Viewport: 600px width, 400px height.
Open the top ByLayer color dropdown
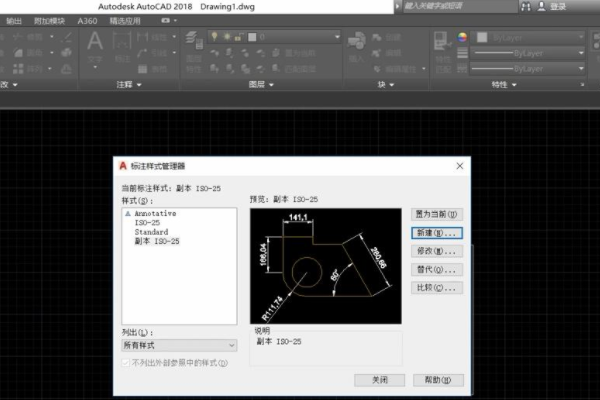[x=530, y=37]
